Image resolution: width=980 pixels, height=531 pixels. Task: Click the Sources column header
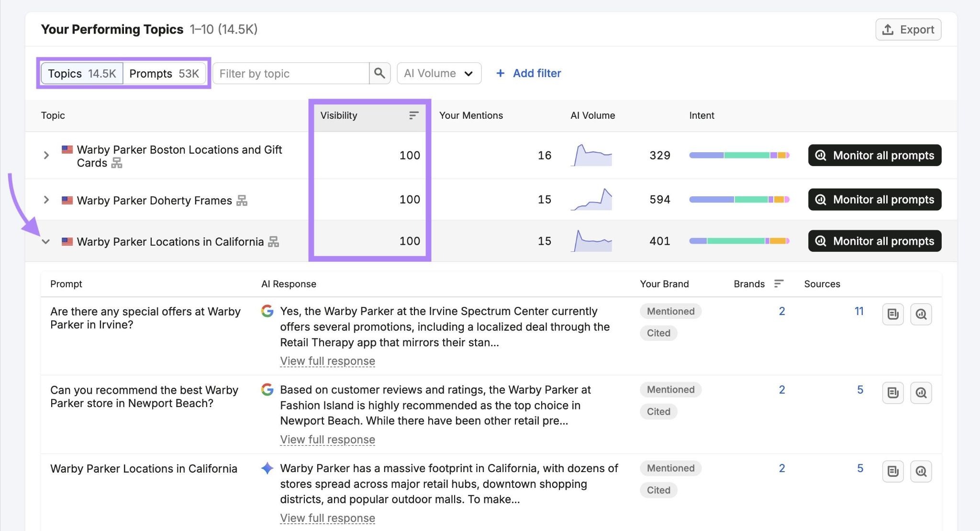[x=822, y=284]
